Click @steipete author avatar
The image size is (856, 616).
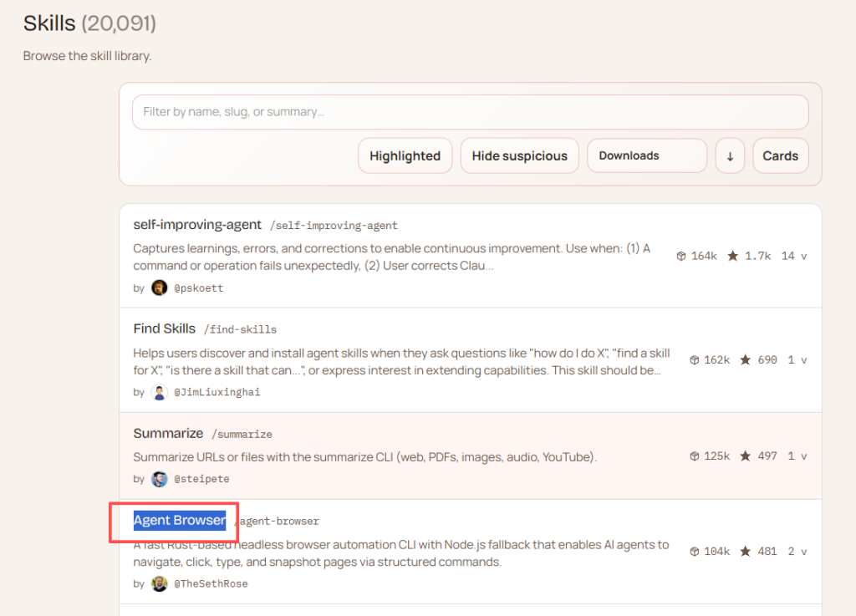tap(159, 479)
